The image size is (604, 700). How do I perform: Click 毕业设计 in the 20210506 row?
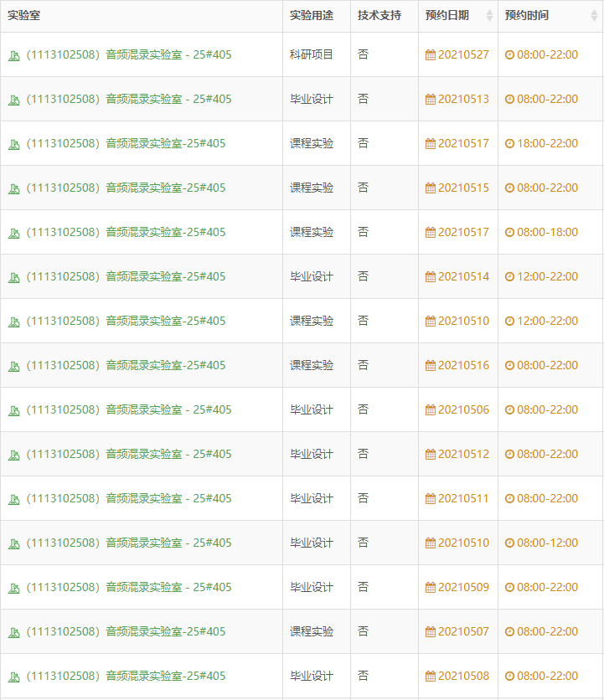312,409
